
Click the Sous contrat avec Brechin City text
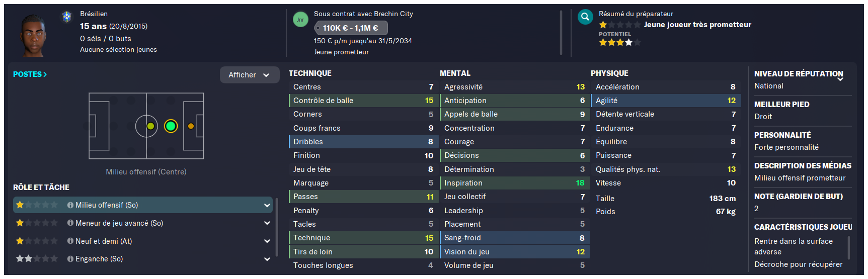(363, 14)
